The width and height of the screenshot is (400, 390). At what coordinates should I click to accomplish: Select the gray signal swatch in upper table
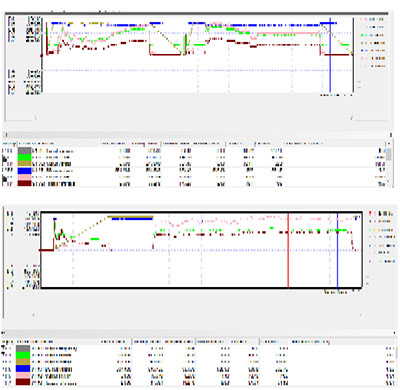[x=24, y=151]
